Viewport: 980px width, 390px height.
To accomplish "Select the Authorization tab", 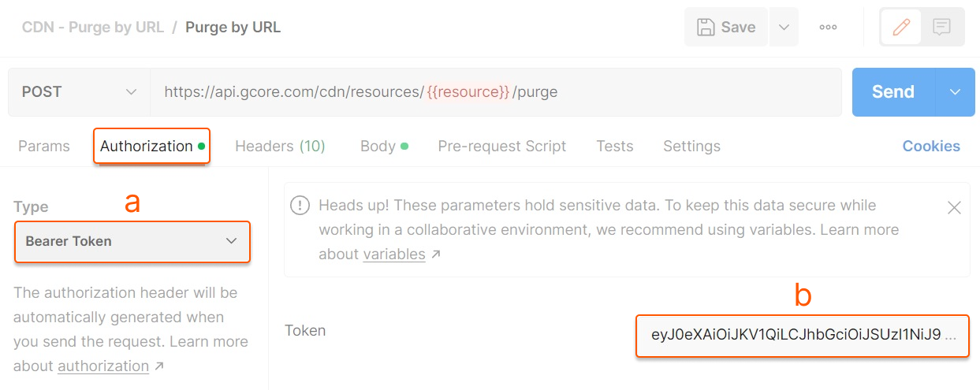I will [147, 147].
